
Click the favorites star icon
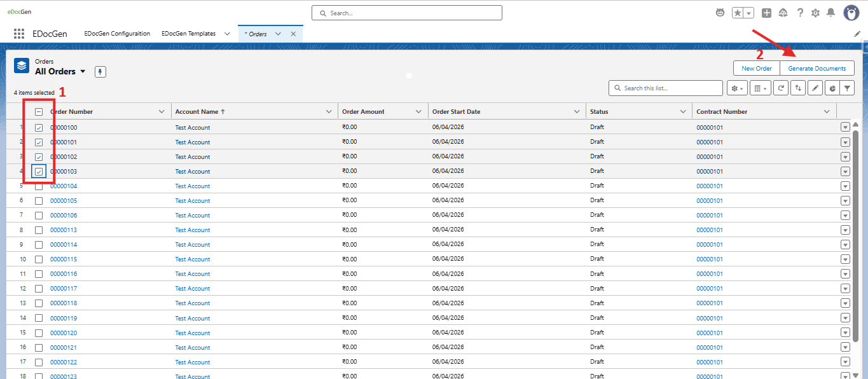[738, 13]
